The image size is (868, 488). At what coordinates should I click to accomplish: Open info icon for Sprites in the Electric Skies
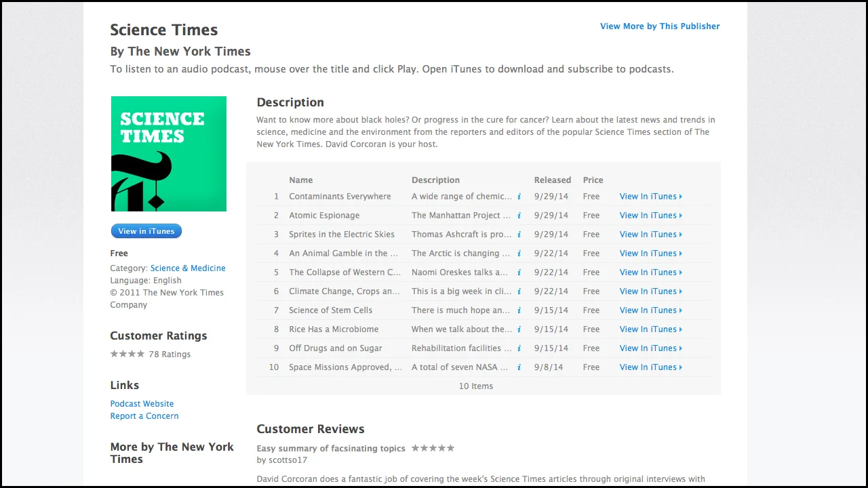click(x=519, y=235)
